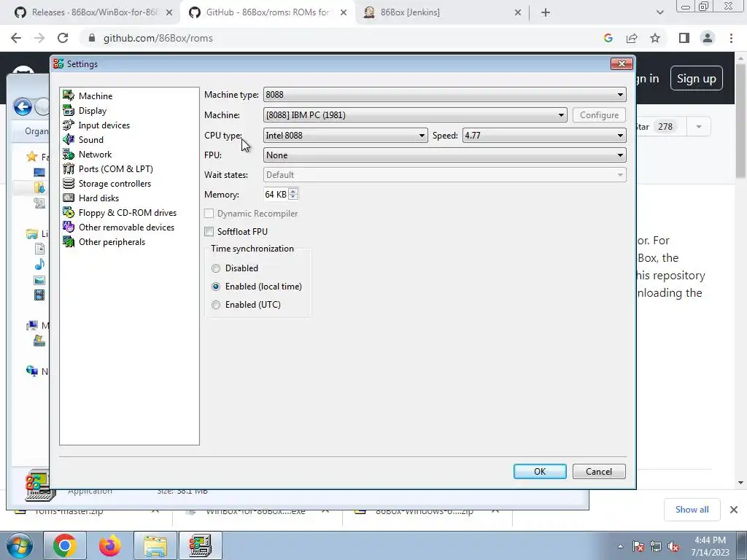Open a new Chrome tab
747x560 pixels.
point(546,13)
